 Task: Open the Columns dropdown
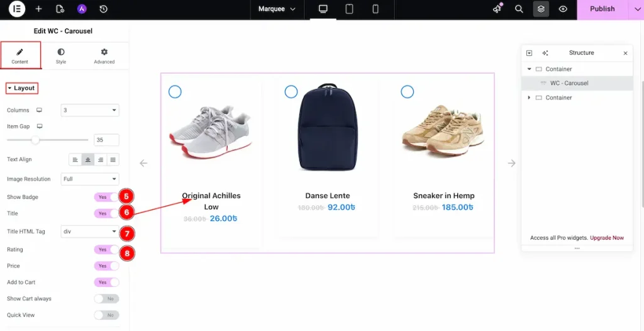pyautogui.click(x=90, y=110)
